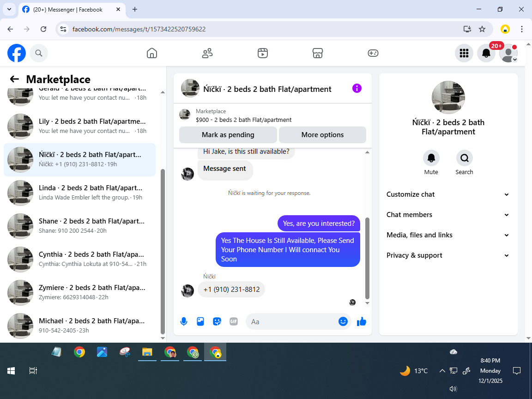View site information icon in address bar
532x399 pixels.
point(63,29)
